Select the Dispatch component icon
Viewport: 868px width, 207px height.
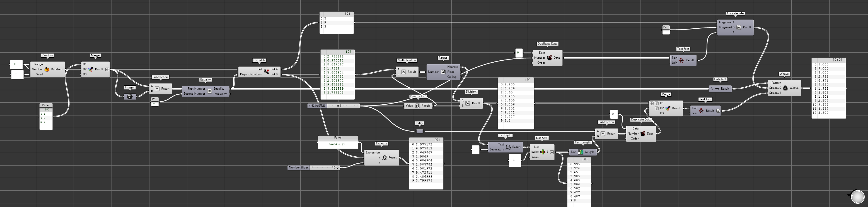(267, 72)
